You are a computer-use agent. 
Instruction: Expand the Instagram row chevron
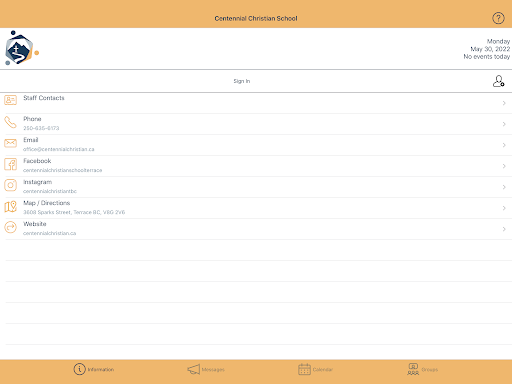[x=504, y=187]
